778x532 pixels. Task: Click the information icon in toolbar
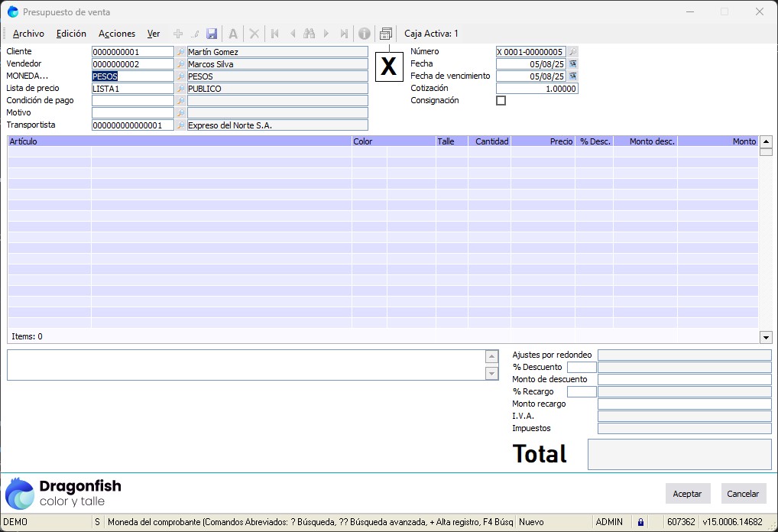coord(364,34)
